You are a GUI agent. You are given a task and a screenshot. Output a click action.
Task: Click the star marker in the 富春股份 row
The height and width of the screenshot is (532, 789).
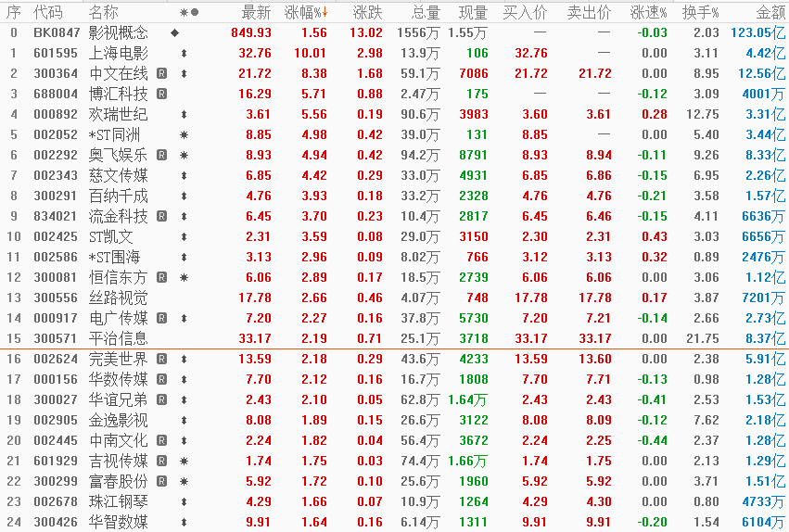[x=184, y=481]
